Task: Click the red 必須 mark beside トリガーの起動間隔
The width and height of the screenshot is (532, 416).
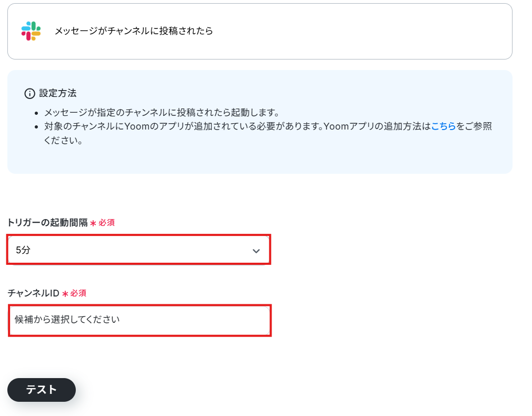Action: 106,223
